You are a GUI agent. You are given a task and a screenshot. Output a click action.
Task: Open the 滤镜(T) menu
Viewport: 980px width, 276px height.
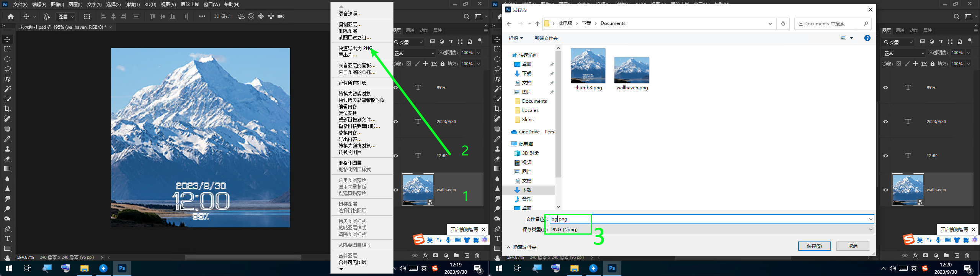132,5
